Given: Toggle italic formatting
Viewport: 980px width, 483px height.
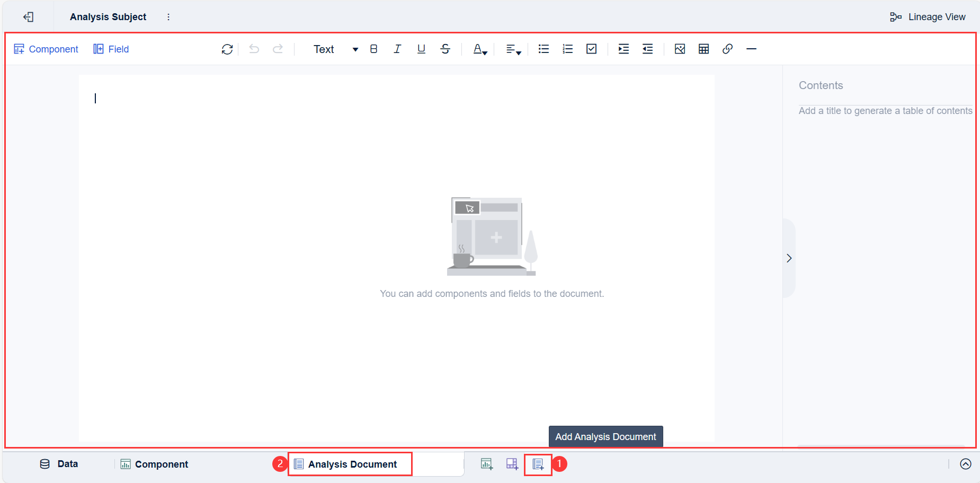Looking at the screenshot, I should tap(397, 49).
